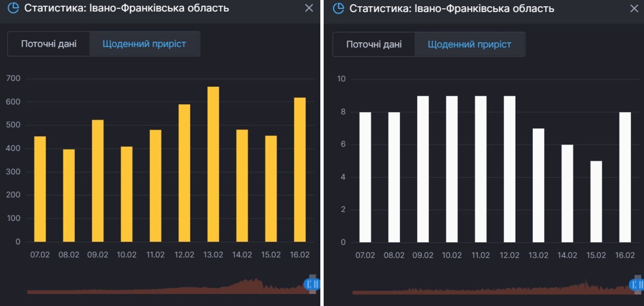Click the shortest yellow bar for 08.02

click(x=69, y=195)
